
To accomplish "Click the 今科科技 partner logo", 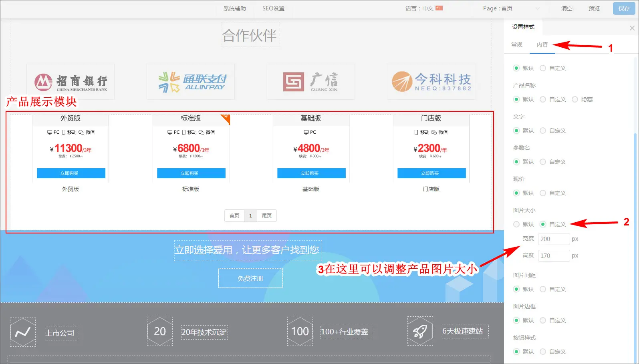I will (x=431, y=82).
